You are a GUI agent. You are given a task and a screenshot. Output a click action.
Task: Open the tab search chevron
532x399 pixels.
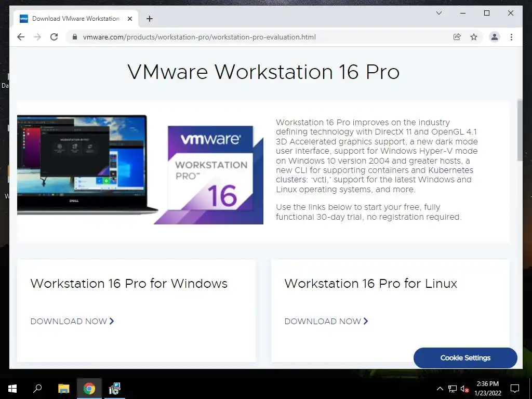tap(438, 13)
